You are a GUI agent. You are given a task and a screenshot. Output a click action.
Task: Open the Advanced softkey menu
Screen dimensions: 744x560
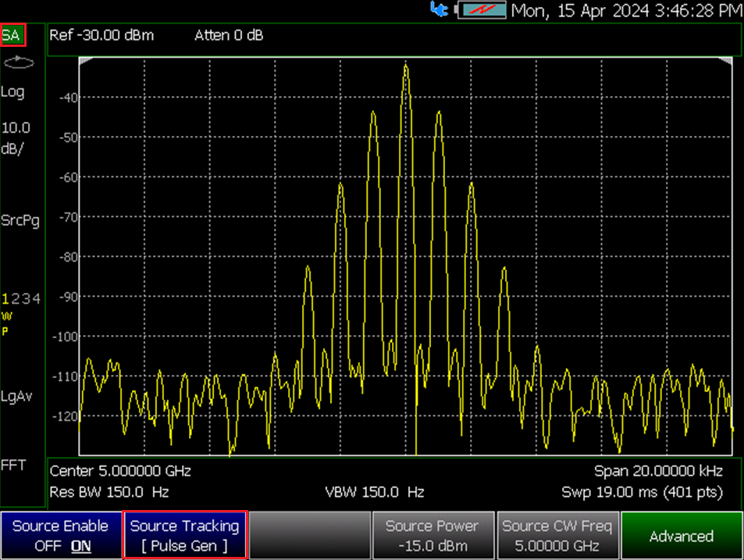[682, 535]
